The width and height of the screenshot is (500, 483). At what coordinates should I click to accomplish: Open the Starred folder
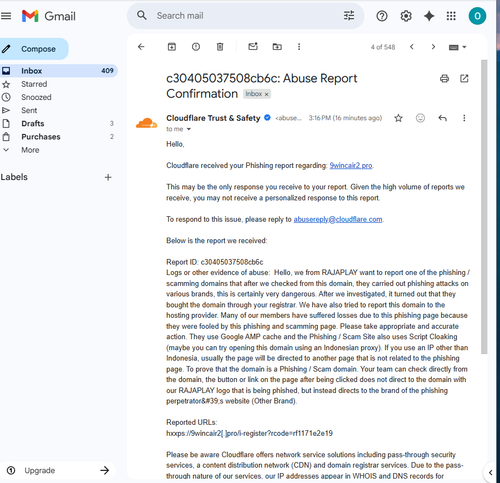tap(34, 84)
